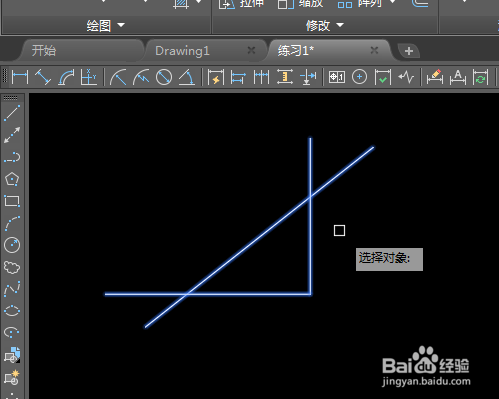Click the draw toolbar grip handle

(x=11, y=98)
